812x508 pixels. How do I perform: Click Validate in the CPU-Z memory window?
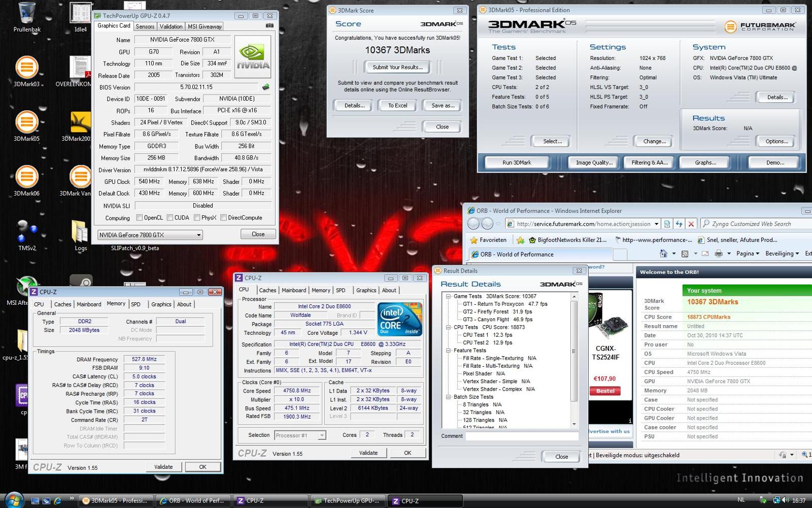pyautogui.click(x=163, y=467)
